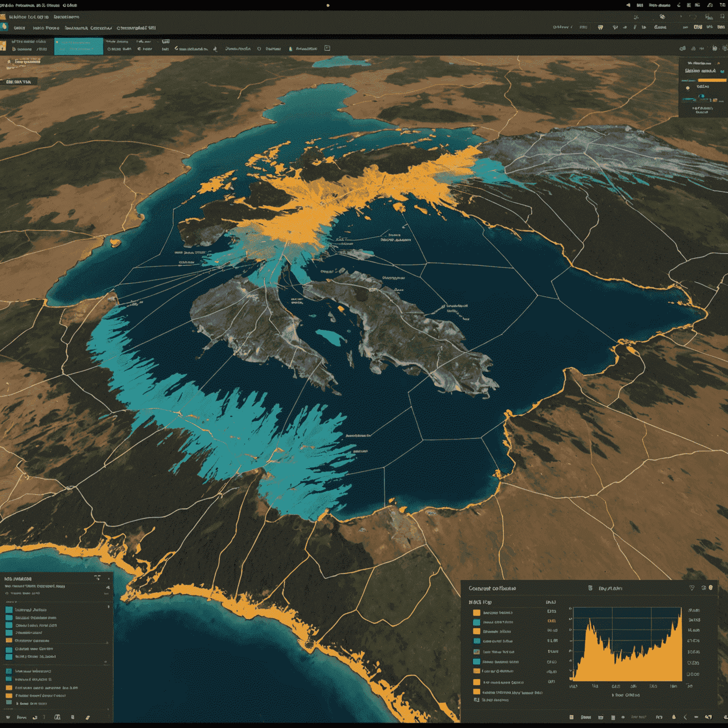Click the orange icon starting the toolbar row
The image size is (728, 728).
3,46
